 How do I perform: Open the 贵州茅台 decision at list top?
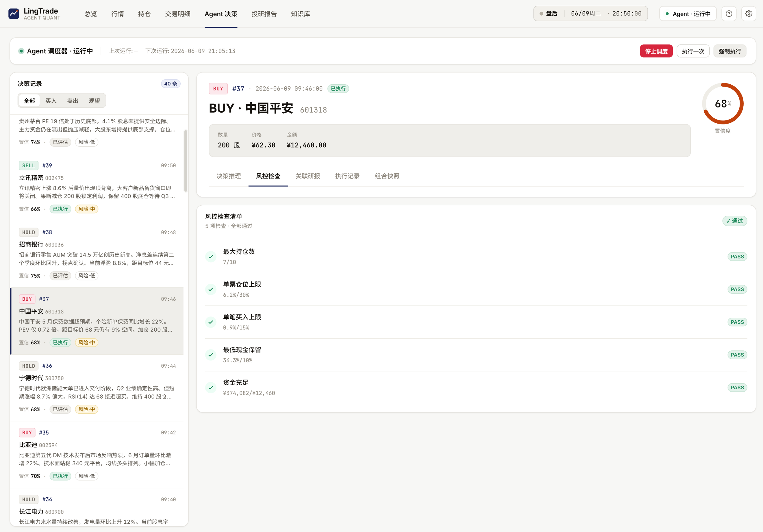click(97, 134)
